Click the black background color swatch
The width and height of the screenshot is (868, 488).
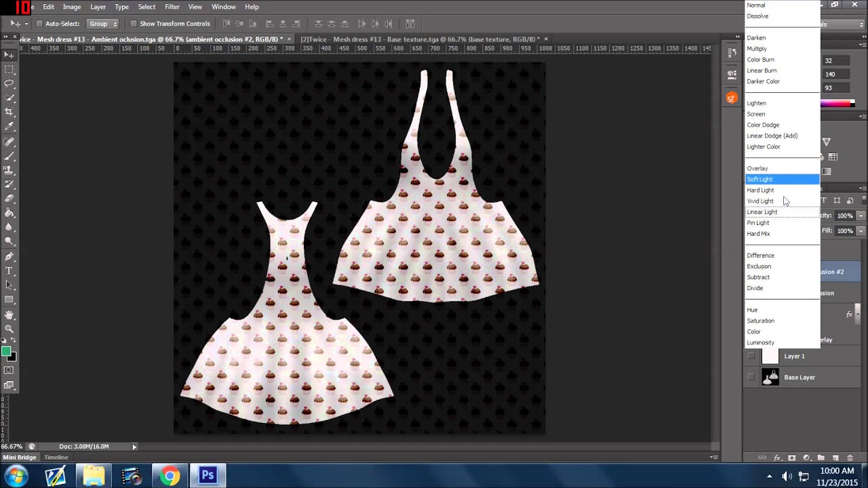[x=12, y=357]
